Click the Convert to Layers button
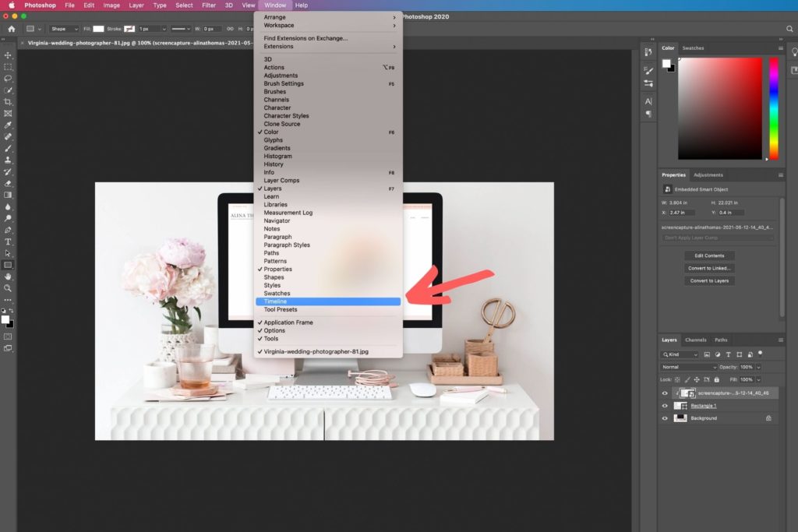The image size is (798, 532). 709,280
